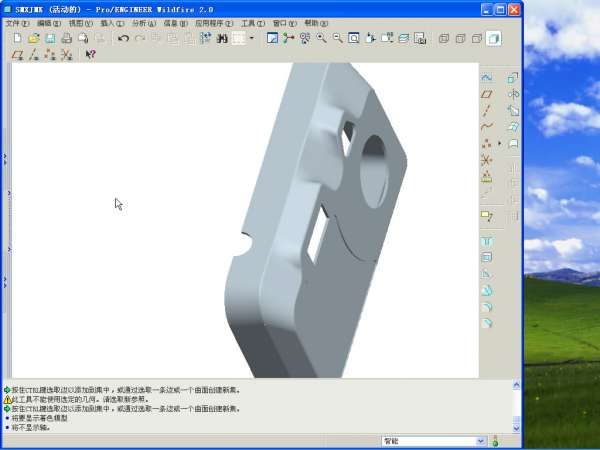Select the Shell tool
Image resolution: width=600 pixels, height=450 pixels.
pos(487,258)
